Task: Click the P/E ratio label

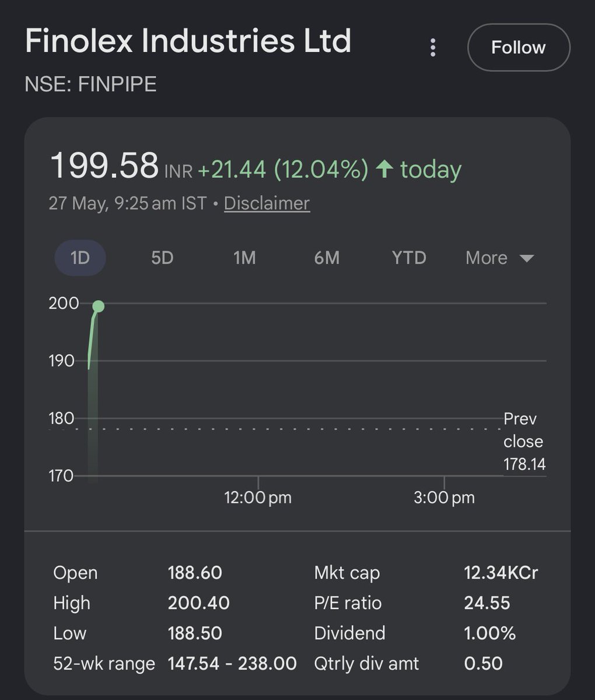Action: click(x=348, y=603)
